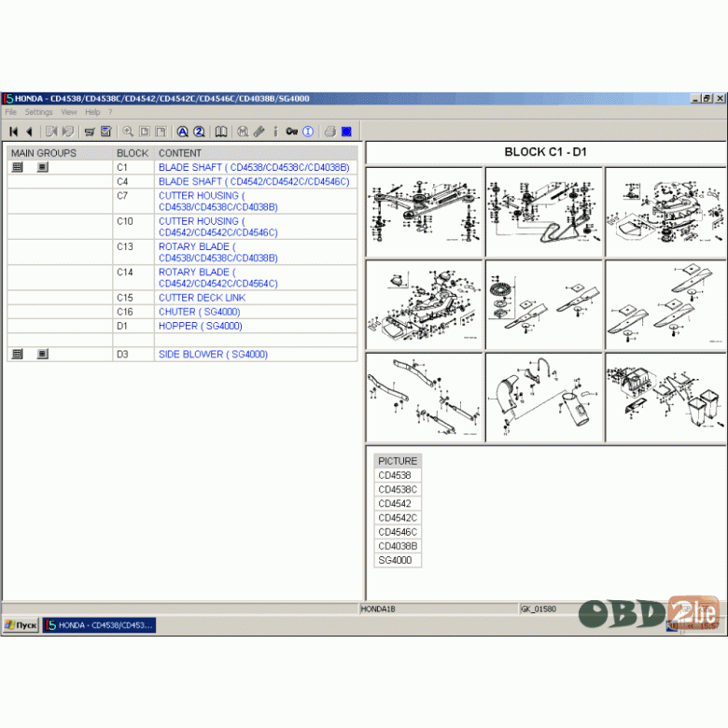The width and height of the screenshot is (728, 728).
Task: Select CD4546C in PICTURE list
Action: click(398, 532)
